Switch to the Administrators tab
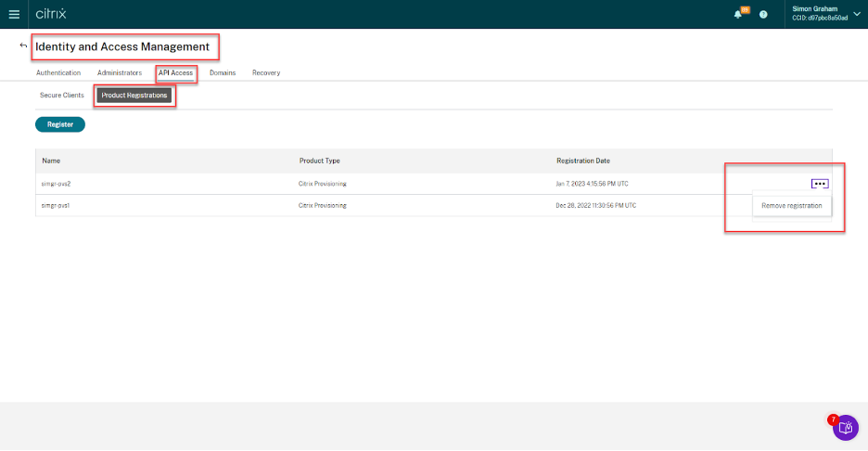 click(120, 72)
